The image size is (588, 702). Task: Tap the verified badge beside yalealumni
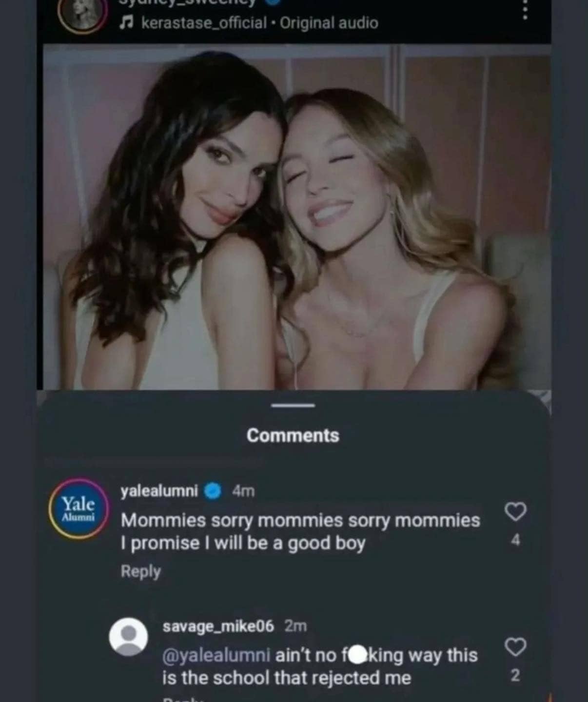[212, 491]
